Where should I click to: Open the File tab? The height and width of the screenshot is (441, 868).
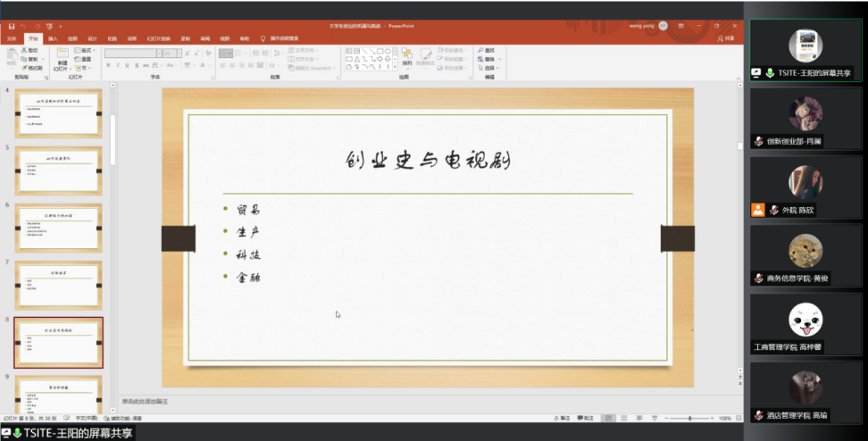pyautogui.click(x=12, y=38)
